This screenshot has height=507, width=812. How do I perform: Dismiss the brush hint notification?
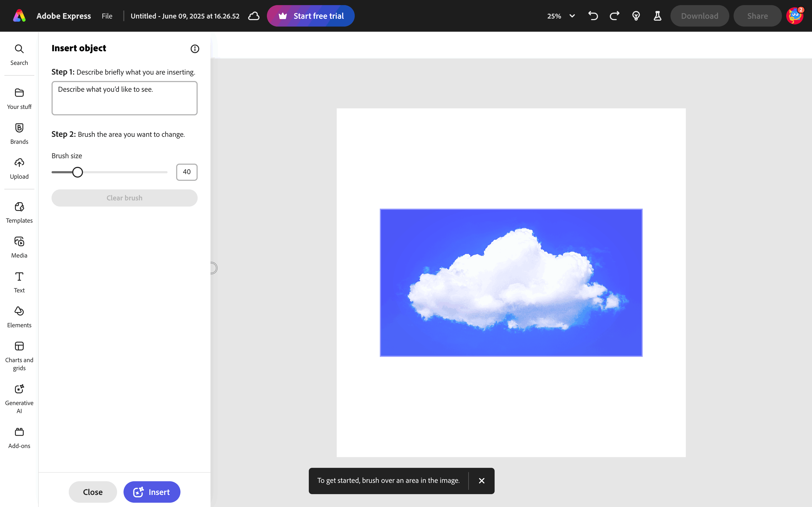pyautogui.click(x=481, y=480)
